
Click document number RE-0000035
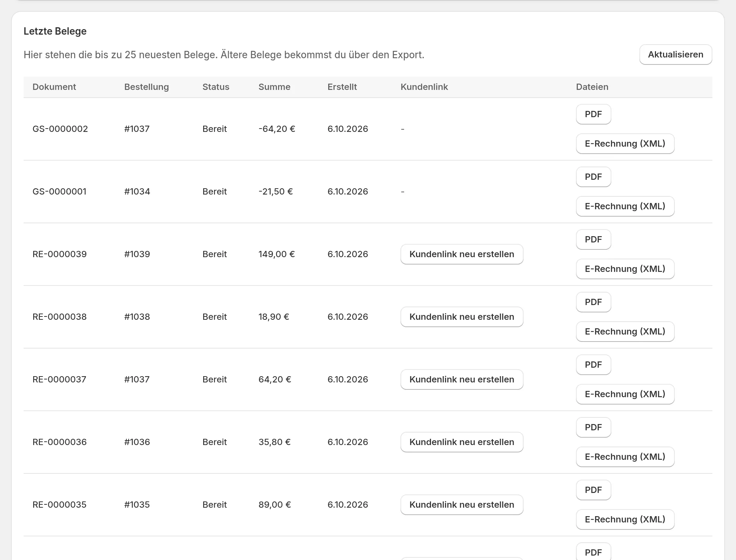coord(59,505)
